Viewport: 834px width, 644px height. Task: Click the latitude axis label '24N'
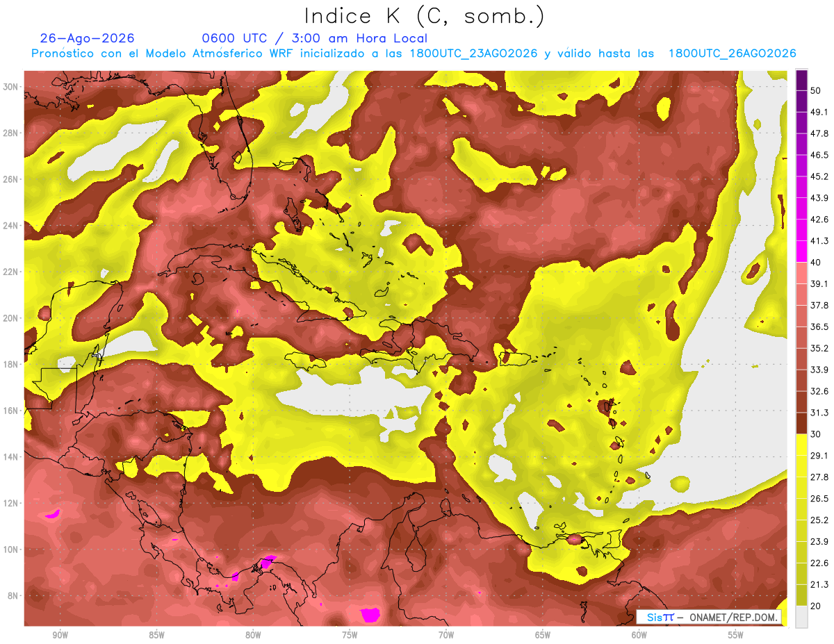point(11,225)
